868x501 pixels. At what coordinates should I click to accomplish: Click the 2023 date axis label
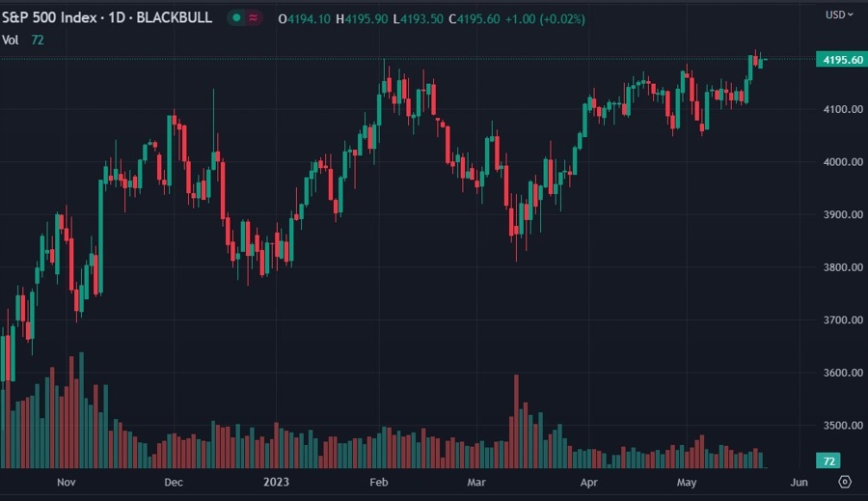click(x=276, y=482)
